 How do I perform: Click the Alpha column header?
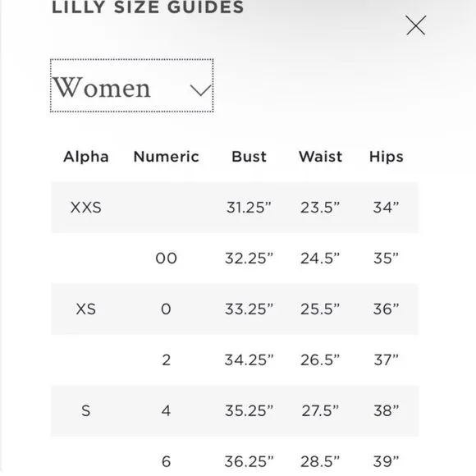point(86,157)
